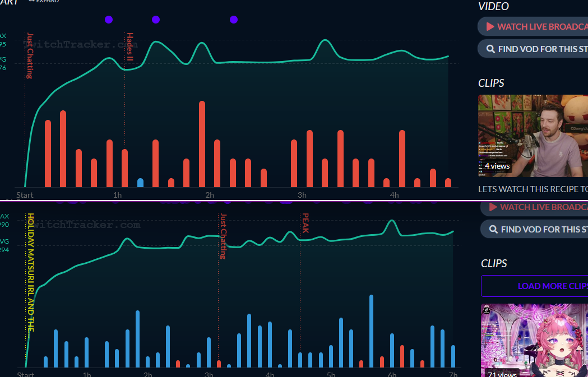The width and height of the screenshot is (588, 377).
Task: Click the Load More Clips button
Action: [x=535, y=286]
